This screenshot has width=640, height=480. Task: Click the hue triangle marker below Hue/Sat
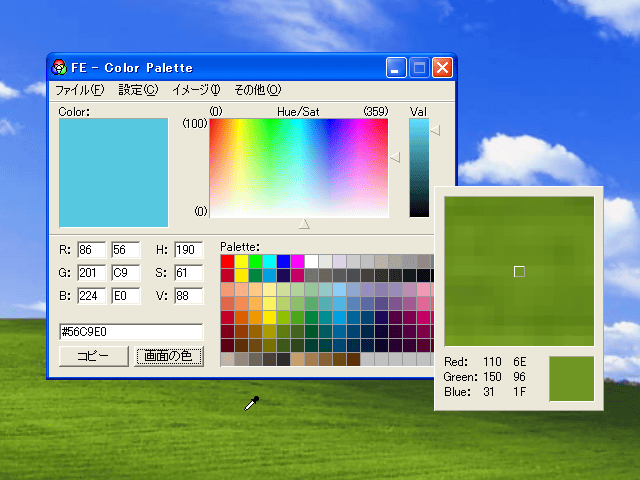(304, 224)
